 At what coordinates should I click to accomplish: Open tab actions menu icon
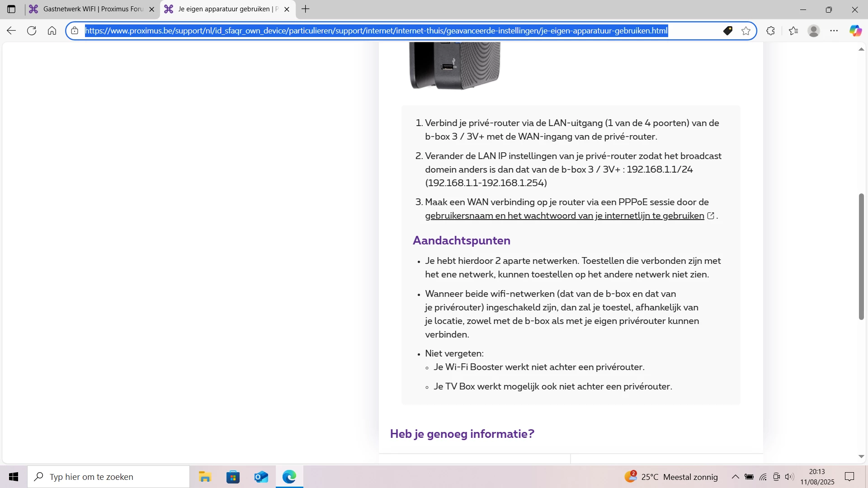click(11, 9)
